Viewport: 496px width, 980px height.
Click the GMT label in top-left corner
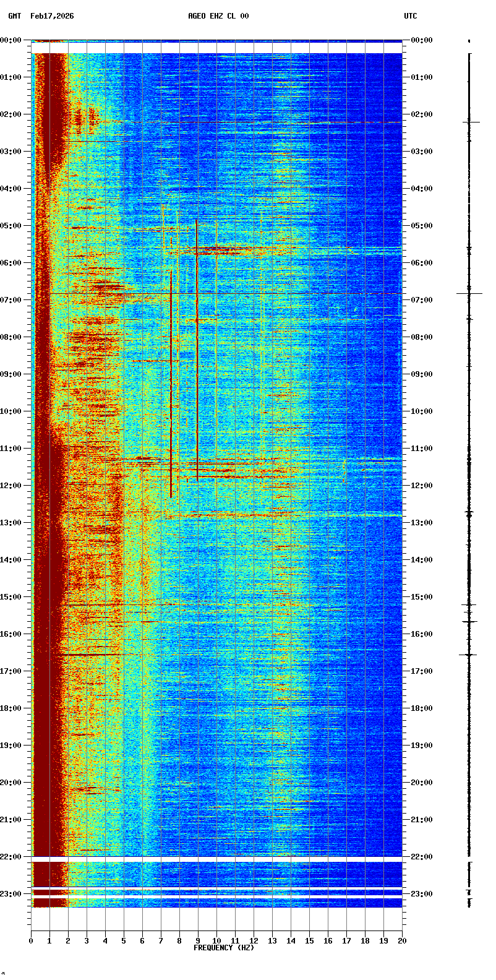tap(14, 16)
